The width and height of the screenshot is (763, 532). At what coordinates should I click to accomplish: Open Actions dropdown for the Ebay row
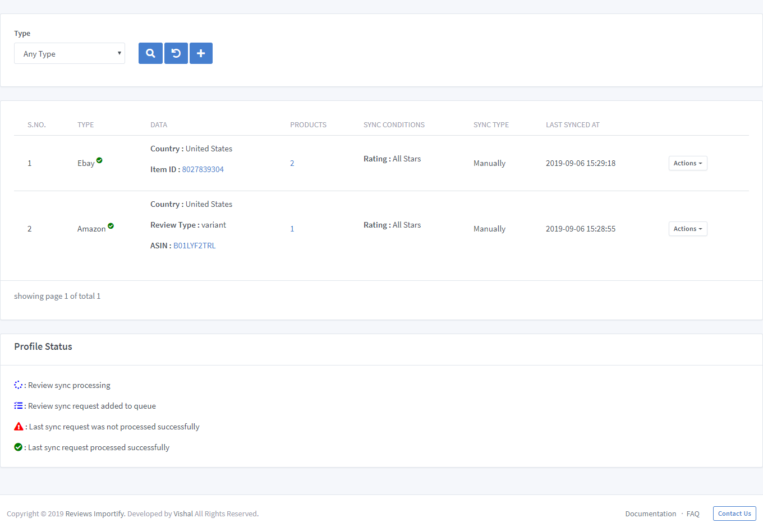(x=688, y=163)
